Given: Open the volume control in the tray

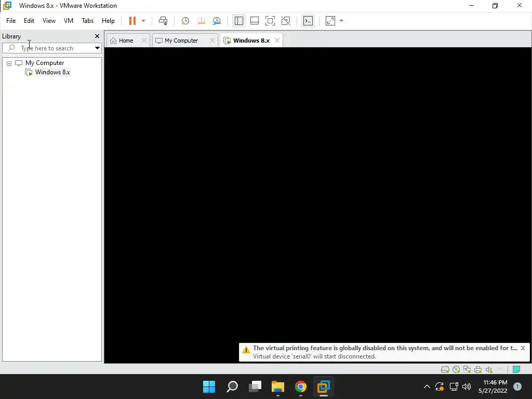Looking at the screenshot, I should [x=467, y=387].
